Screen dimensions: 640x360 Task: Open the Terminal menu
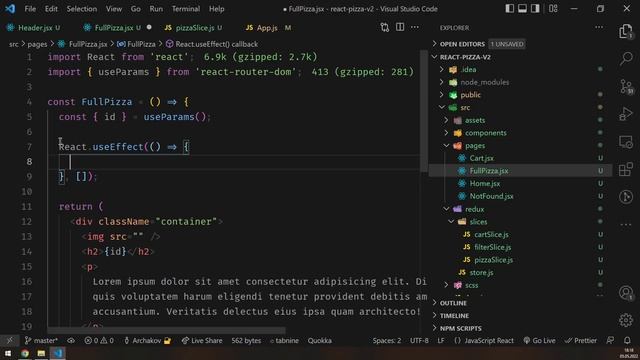186,9
